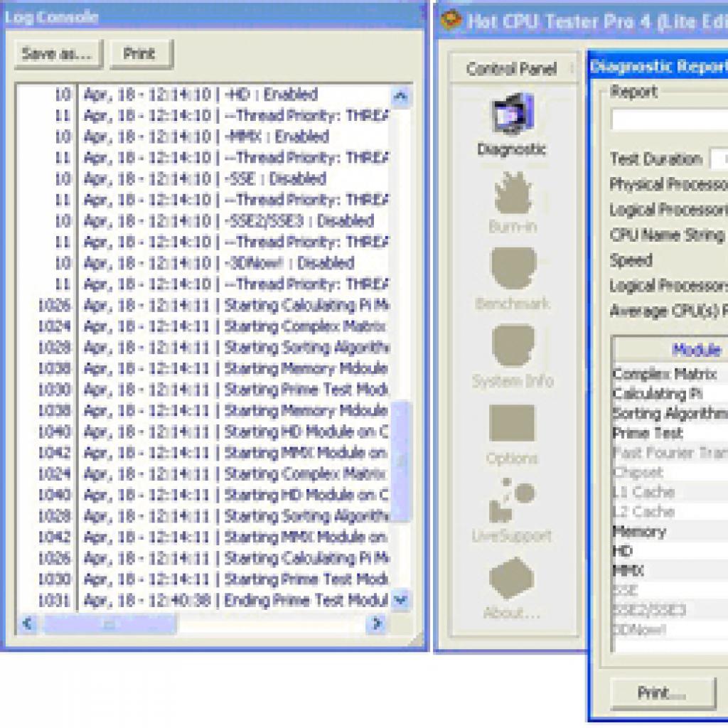Open the Benchmark icon in Control Panel
This screenshot has width=728, height=728.
coord(513,268)
